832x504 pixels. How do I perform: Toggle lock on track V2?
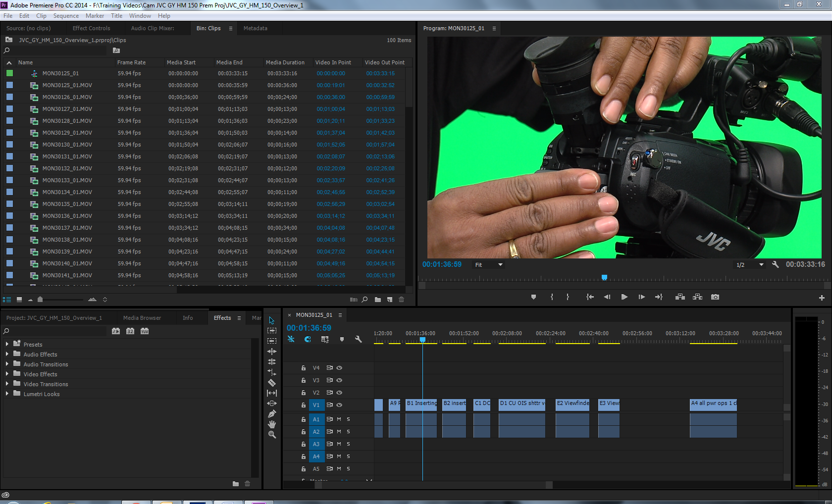pos(304,393)
